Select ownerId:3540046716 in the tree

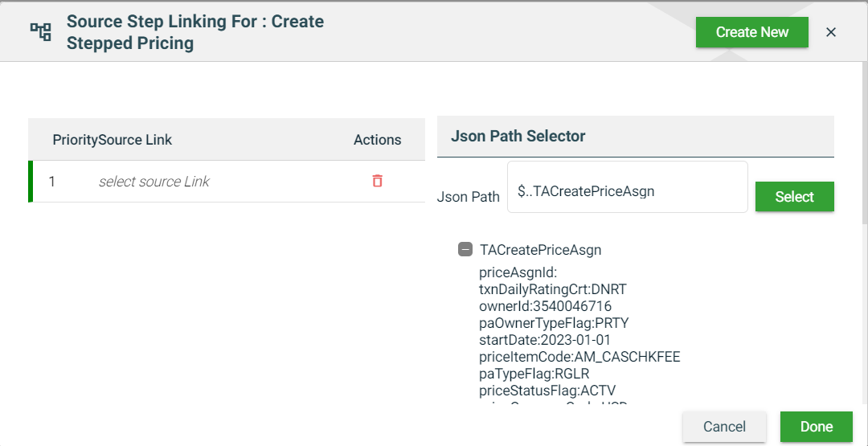coord(545,306)
